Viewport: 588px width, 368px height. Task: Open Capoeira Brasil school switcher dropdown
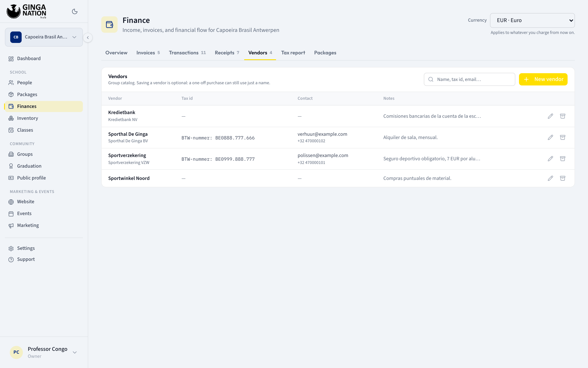tap(44, 37)
